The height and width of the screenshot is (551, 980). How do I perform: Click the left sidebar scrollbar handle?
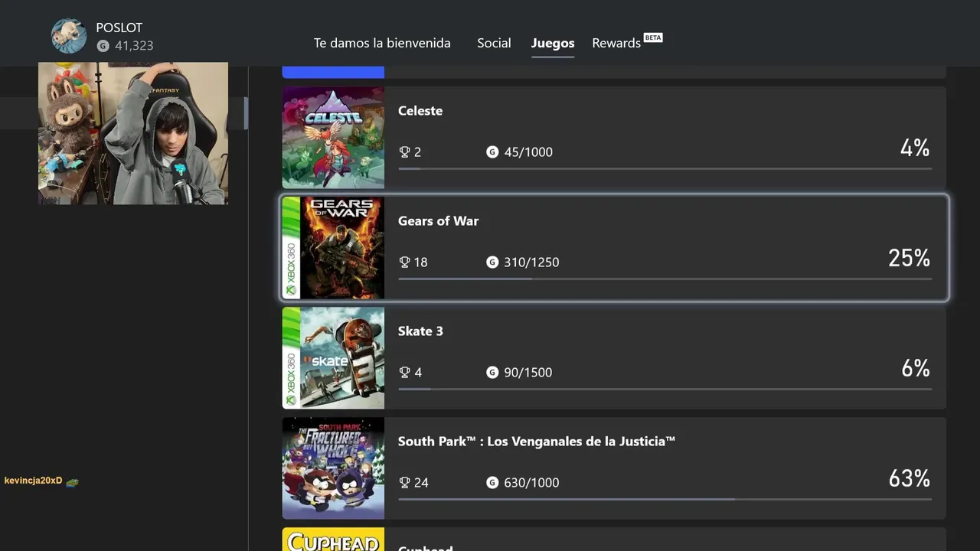pos(246,113)
